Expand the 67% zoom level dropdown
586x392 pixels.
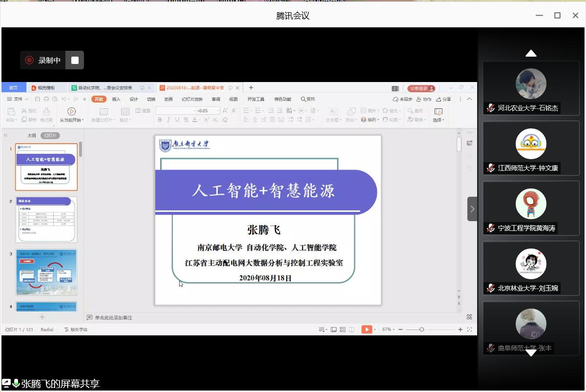coord(388,330)
